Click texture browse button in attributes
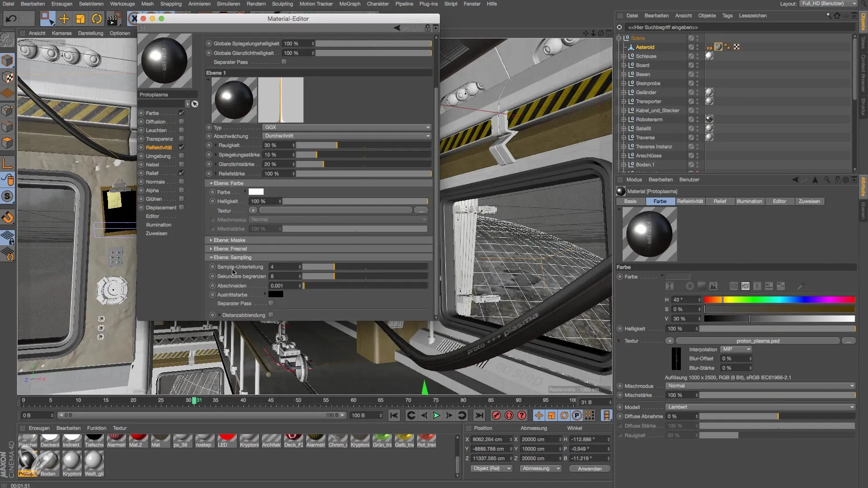 (x=849, y=341)
